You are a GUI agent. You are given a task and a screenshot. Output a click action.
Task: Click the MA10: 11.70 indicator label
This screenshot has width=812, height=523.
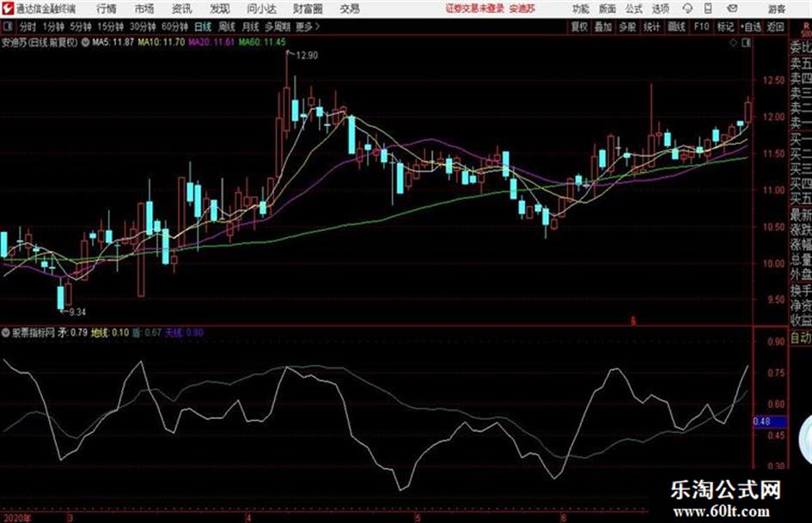161,42
